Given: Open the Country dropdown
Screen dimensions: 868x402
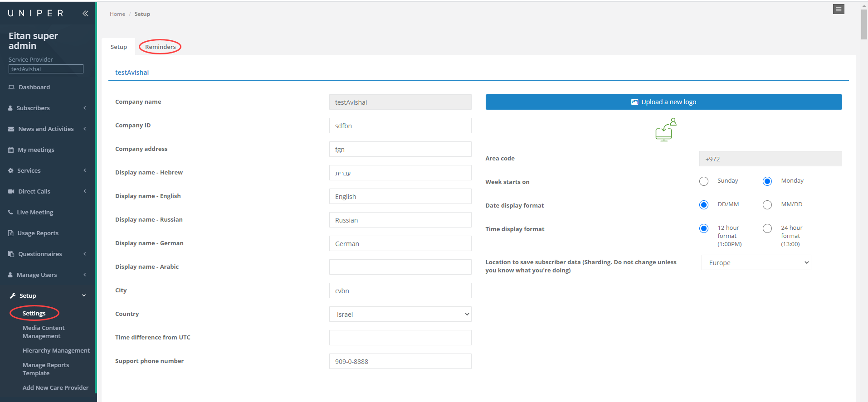Looking at the screenshot, I should pyautogui.click(x=400, y=314).
